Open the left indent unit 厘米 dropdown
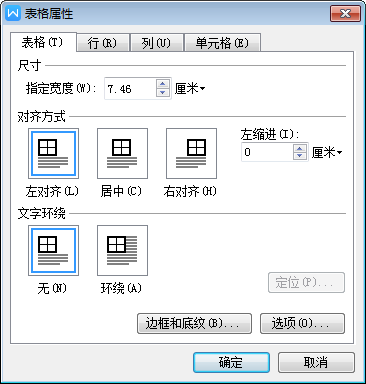Viewport: 366px width, 384px height. pos(327,153)
